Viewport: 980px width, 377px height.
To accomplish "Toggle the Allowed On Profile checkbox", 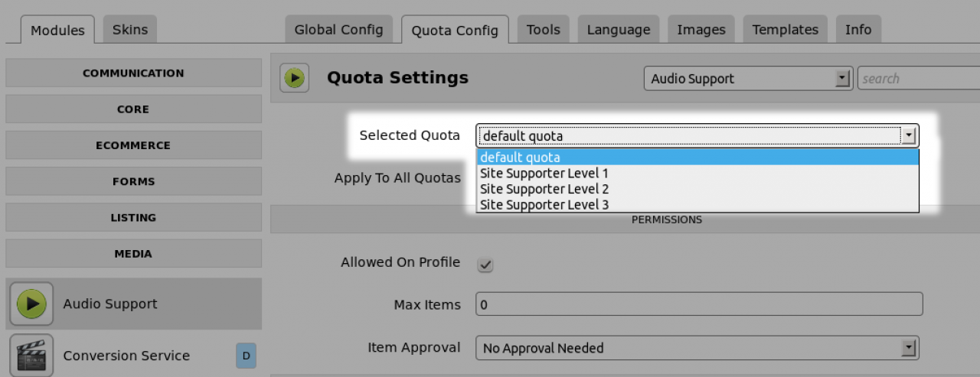I will point(485,265).
